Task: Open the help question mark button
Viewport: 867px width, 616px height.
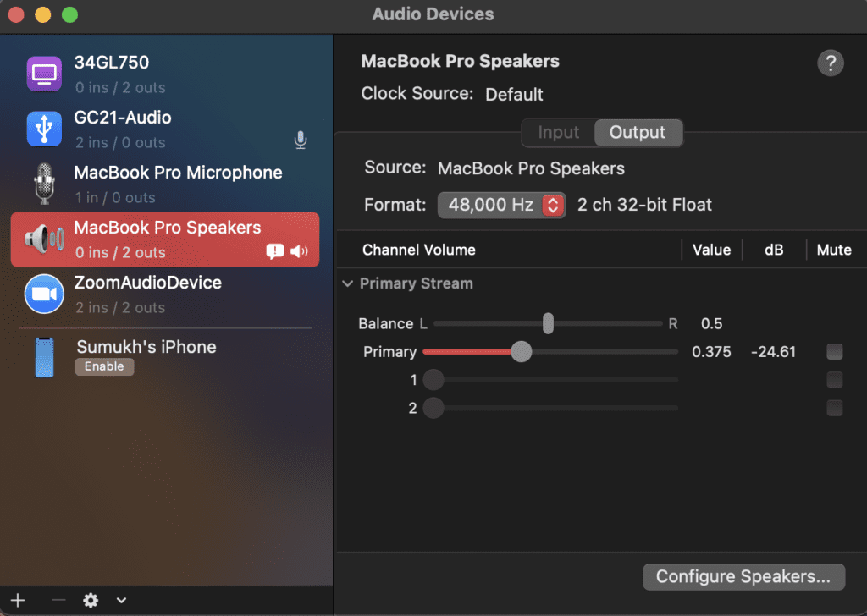Action: (x=830, y=63)
